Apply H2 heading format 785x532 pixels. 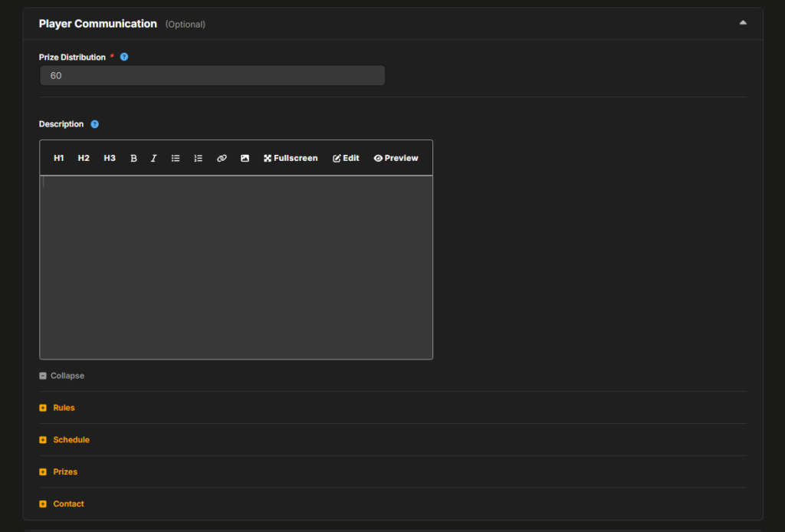pyautogui.click(x=84, y=158)
